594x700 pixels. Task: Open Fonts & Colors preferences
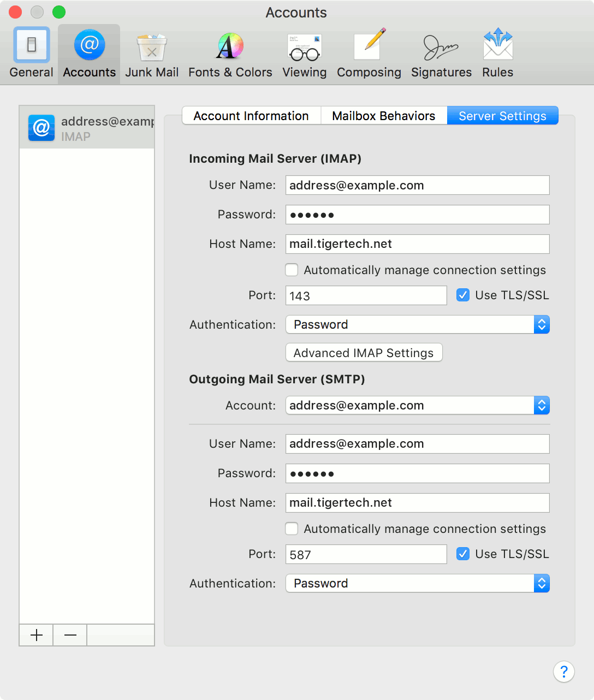coord(229,52)
